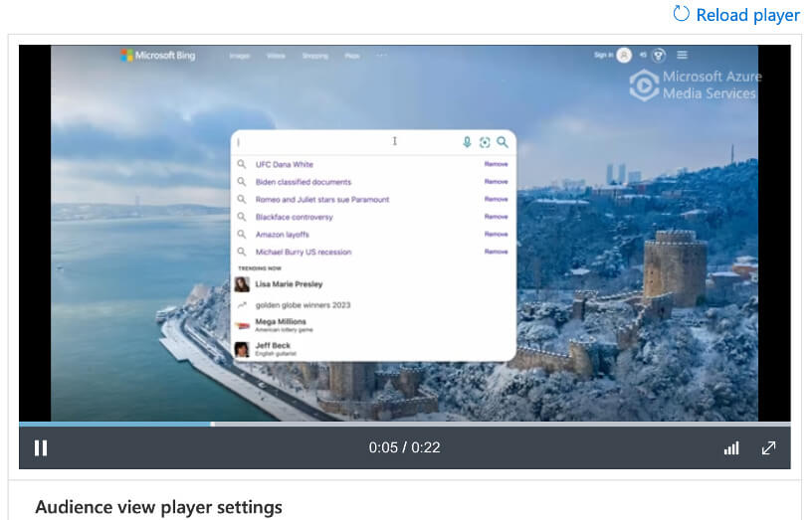Remove the 'UFC Dana White' history entry
The image size is (812, 520).
pos(497,164)
